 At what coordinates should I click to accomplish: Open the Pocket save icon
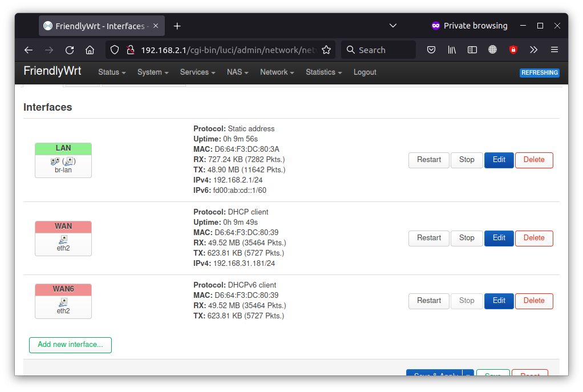click(431, 50)
